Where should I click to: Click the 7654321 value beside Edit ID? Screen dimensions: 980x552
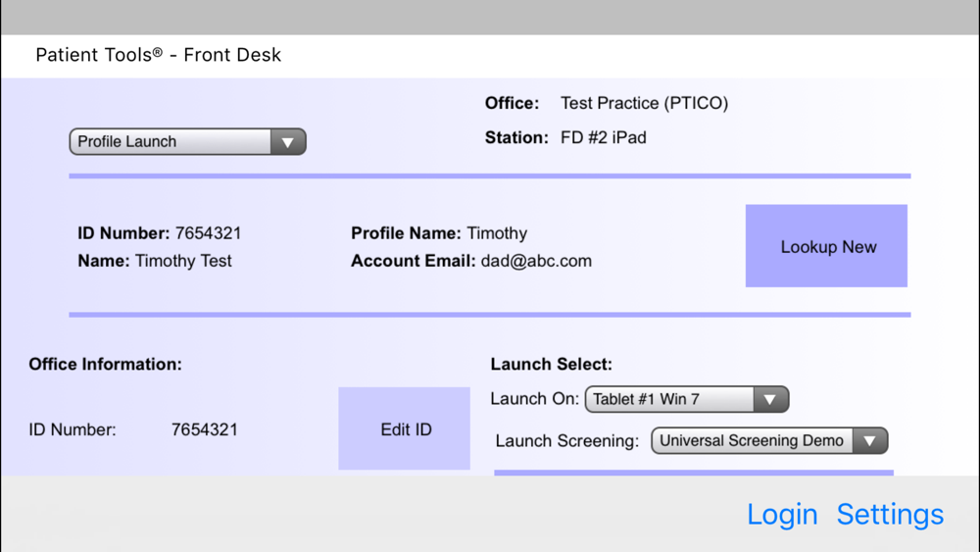coord(205,429)
